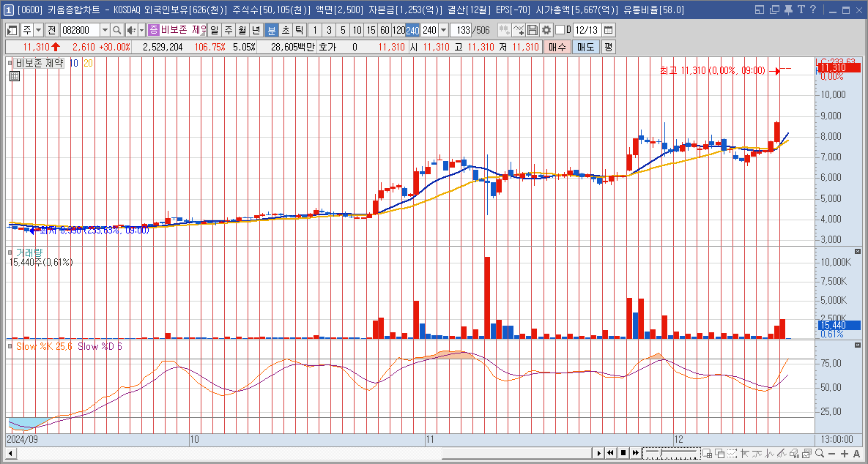Screen dimensions: 868x464
Task: Select the 60-minute interval button
Action: (385, 31)
